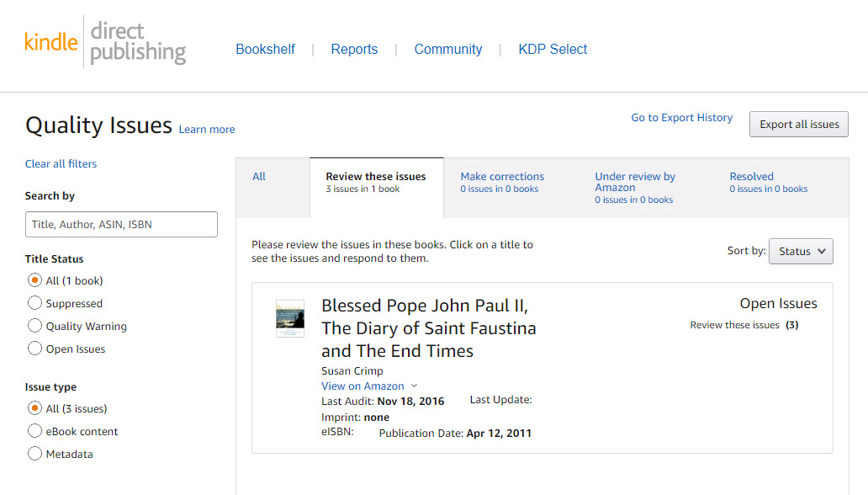
Task: Focus the Title, Author, ASIN search field
Action: 121,225
